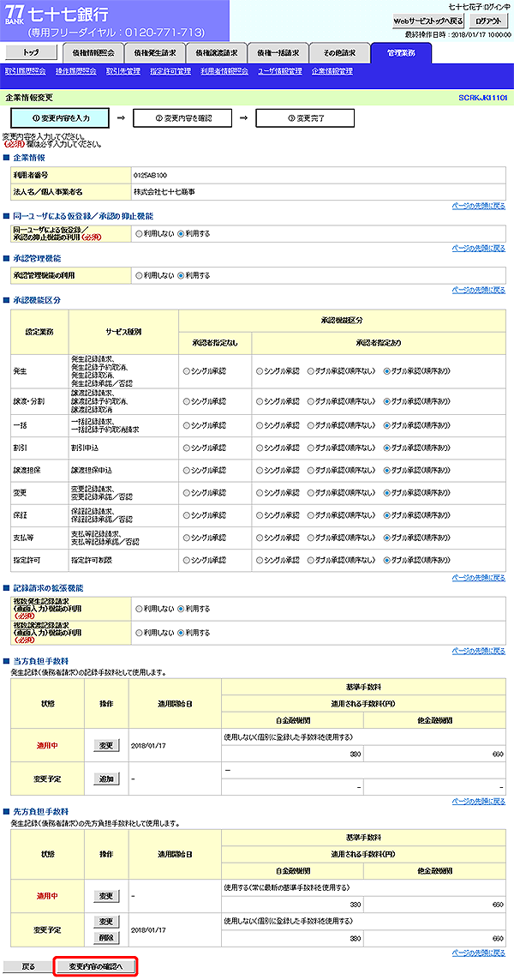Viewport: 514px width, 980px height.
Task: Switch to the 債権情報照会 tab
Action: tap(93, 53)
